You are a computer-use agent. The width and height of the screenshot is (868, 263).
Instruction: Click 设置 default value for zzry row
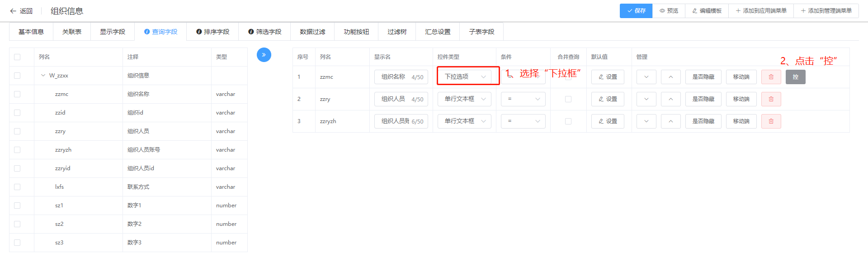coord(608,99)
